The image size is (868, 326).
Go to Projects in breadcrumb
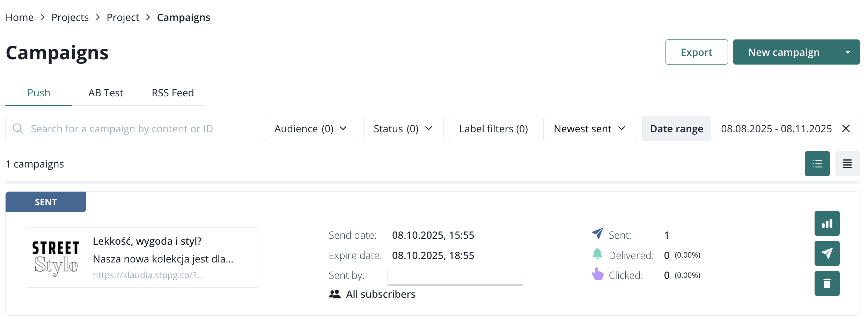pyautogui.click(x=70, y=17)
